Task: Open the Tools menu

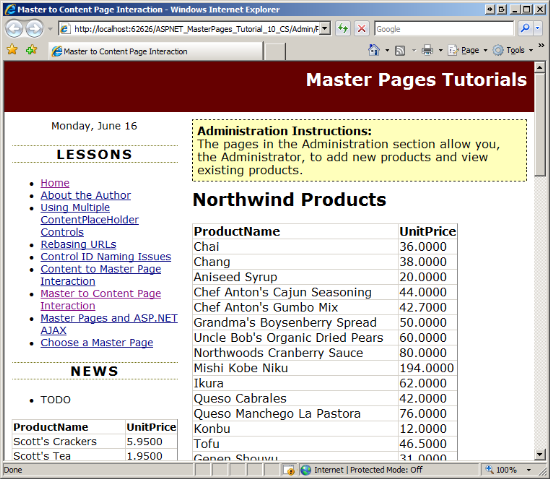Action: (x=513, y=50)
